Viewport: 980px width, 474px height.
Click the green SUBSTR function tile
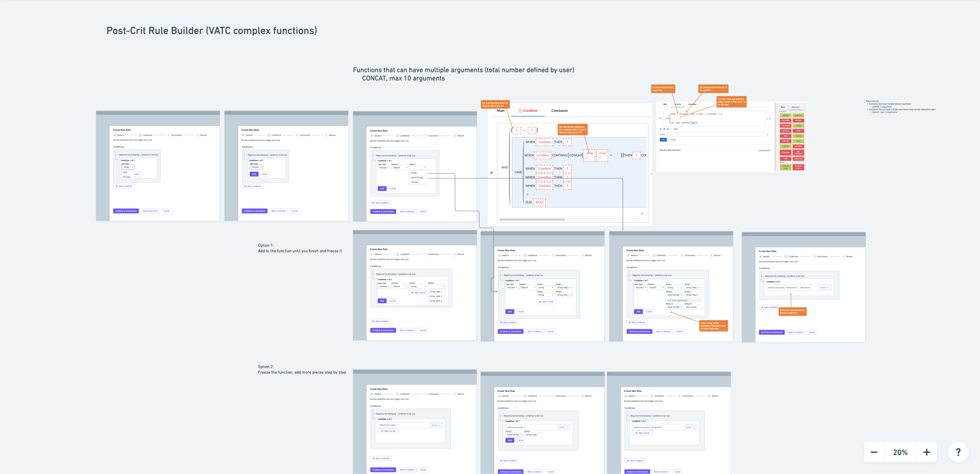point(786,115)
